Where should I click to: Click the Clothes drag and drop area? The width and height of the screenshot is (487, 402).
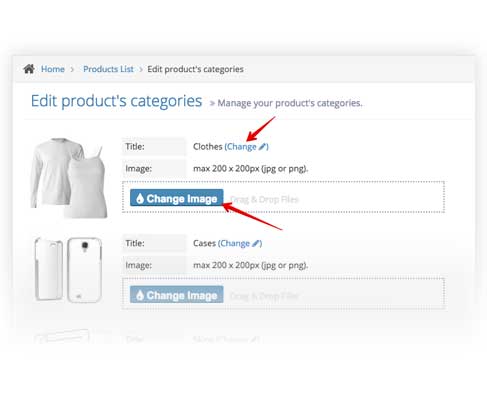(x=283, y=197)
